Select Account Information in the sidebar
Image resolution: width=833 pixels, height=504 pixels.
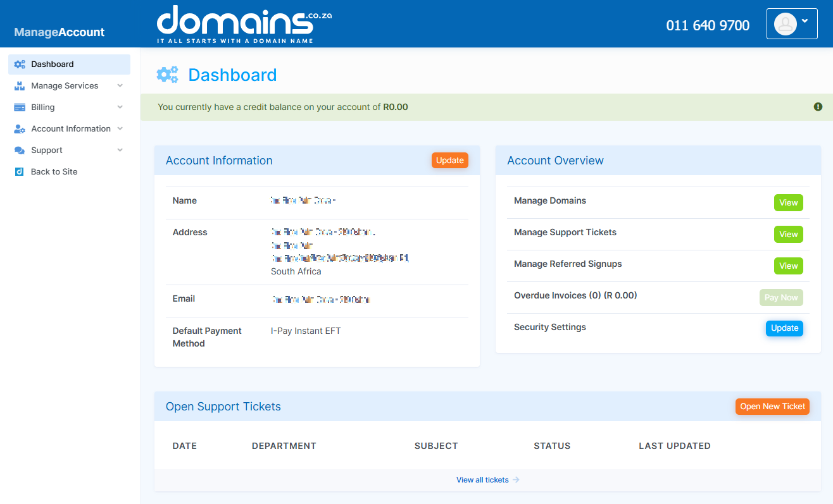coord(70,128)
